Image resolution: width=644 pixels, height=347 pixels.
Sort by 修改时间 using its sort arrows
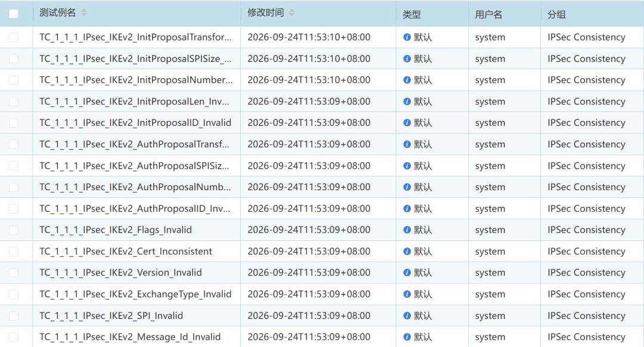[x=292, y=13]
